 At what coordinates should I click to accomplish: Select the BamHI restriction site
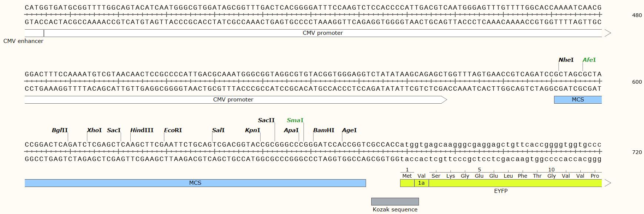tap(323, 130)
